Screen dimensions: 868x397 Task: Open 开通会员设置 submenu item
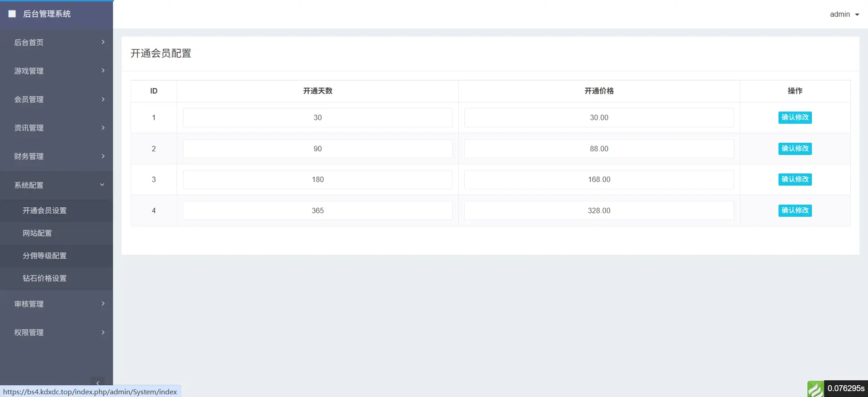[x=57, y=210]
